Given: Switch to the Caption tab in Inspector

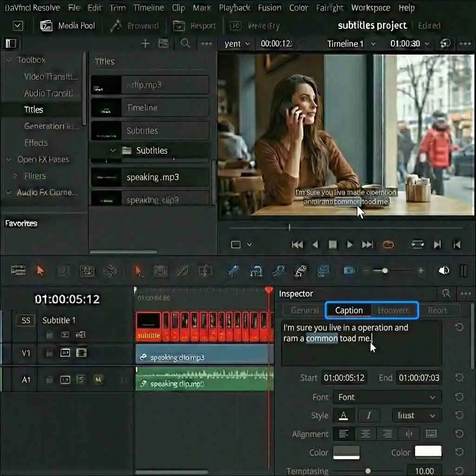Looking at the screenshot, I should [x=349, y=310].
